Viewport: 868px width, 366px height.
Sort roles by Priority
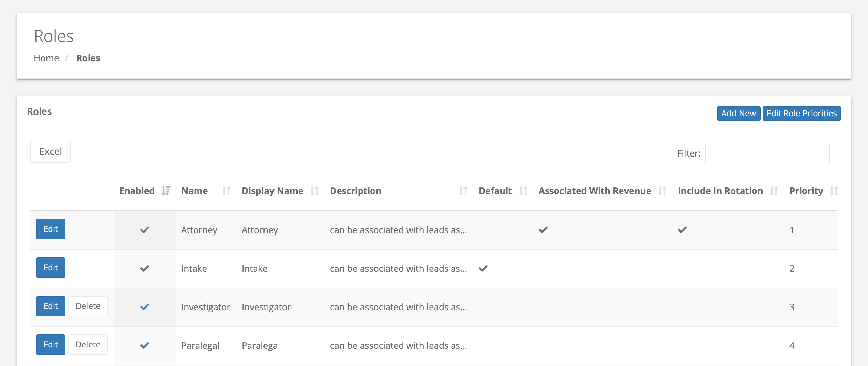834,191
